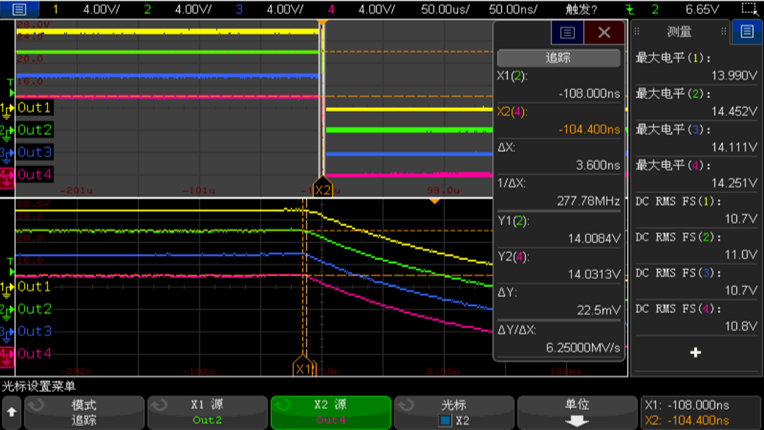764x430 pixels.
Task: Select channel 4 vertical scale 4.00V/
Action: coord(376,9)
